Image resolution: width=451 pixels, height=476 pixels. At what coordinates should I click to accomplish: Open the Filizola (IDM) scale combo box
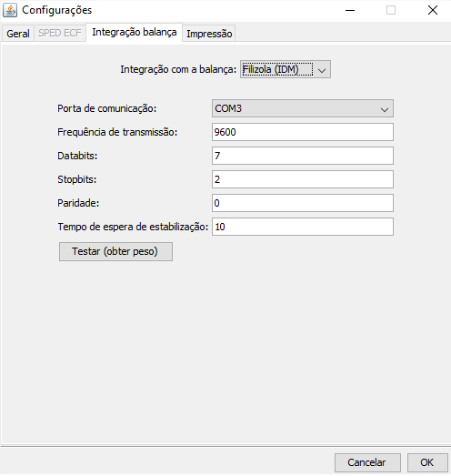pyautogui.click(x=286, y=69)
